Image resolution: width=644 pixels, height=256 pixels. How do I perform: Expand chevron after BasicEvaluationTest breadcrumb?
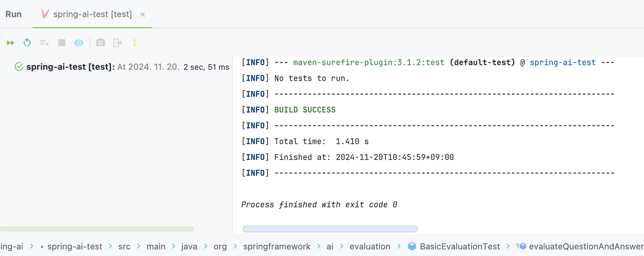click(508, 246)
